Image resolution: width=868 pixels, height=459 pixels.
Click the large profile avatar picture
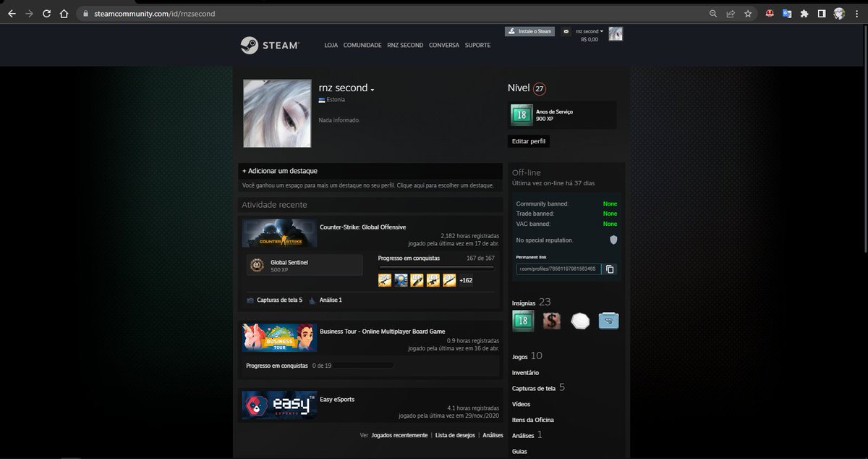point(277,114)
